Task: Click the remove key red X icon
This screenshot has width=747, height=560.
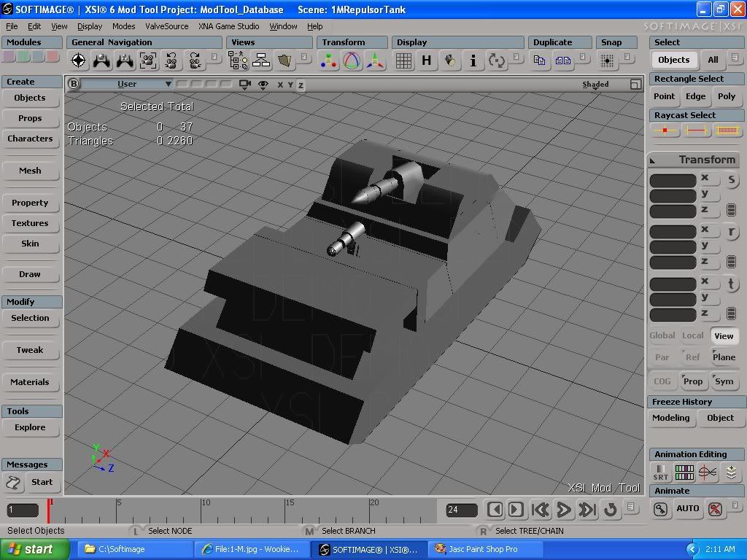Action: pos(715,509)
